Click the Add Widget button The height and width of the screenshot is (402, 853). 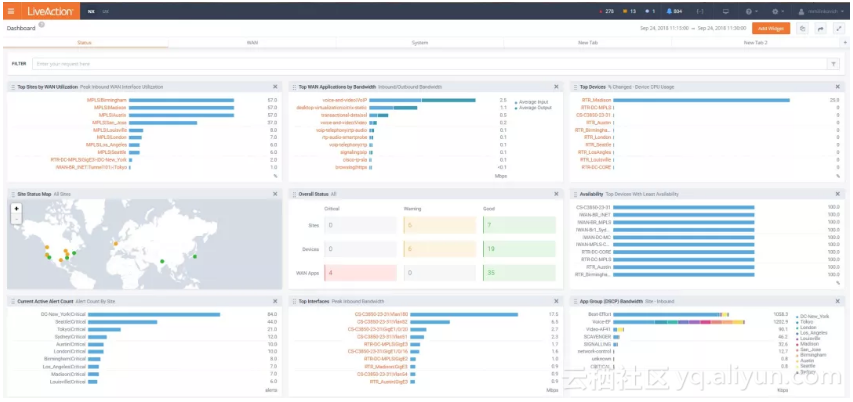coord(771,28)
